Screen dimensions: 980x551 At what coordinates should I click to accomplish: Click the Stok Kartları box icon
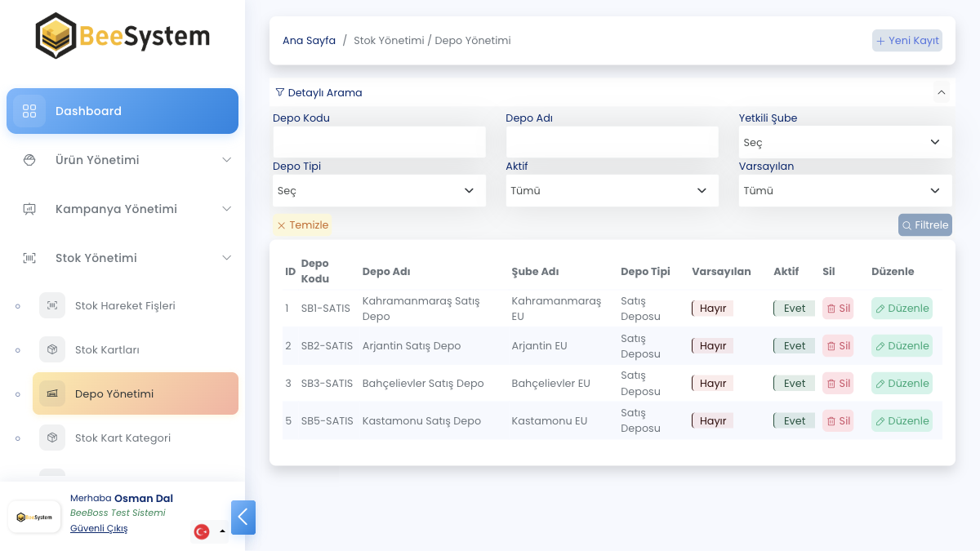tap(52, 349)
